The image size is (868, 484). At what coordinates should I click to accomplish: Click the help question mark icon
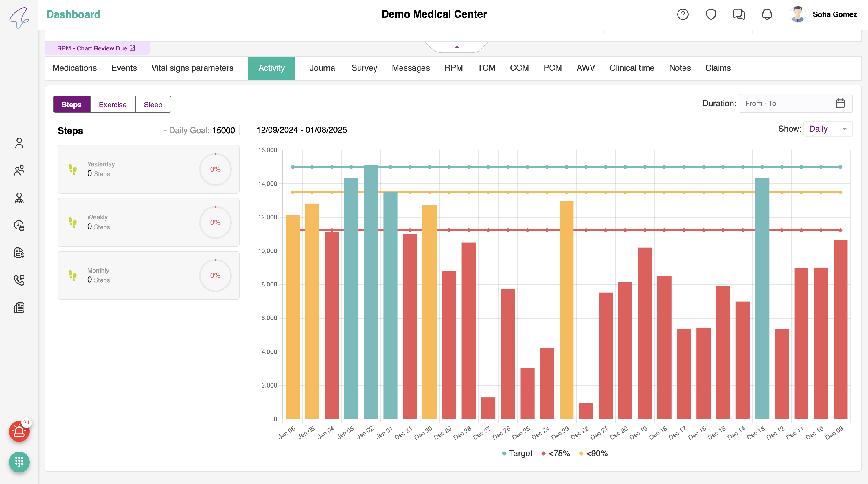683,14
